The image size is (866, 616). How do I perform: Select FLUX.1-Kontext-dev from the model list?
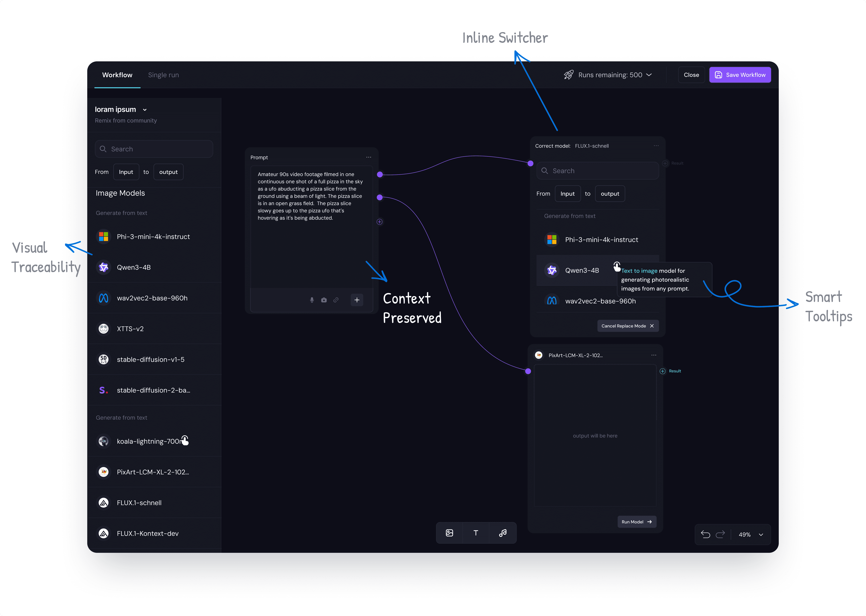point(147,533)
